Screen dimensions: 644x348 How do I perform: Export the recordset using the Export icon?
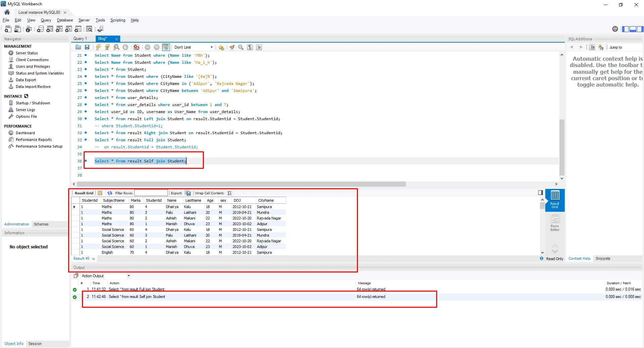188,193
